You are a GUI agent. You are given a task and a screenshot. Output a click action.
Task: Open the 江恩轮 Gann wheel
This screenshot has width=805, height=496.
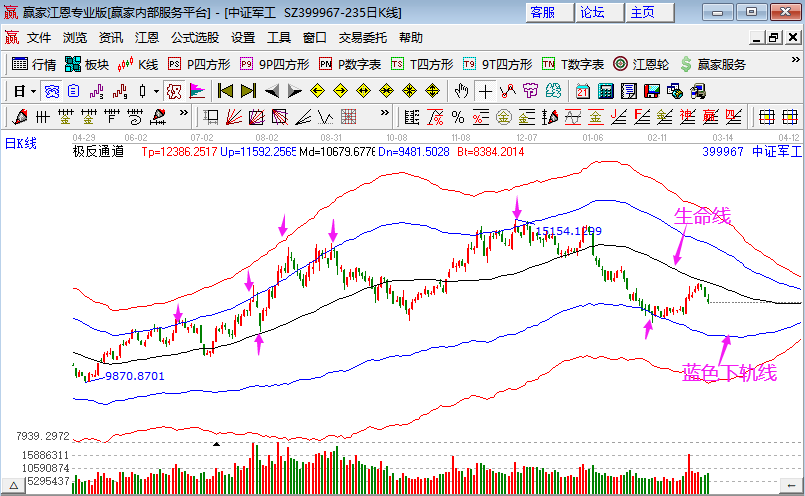(x=641, y=64)
